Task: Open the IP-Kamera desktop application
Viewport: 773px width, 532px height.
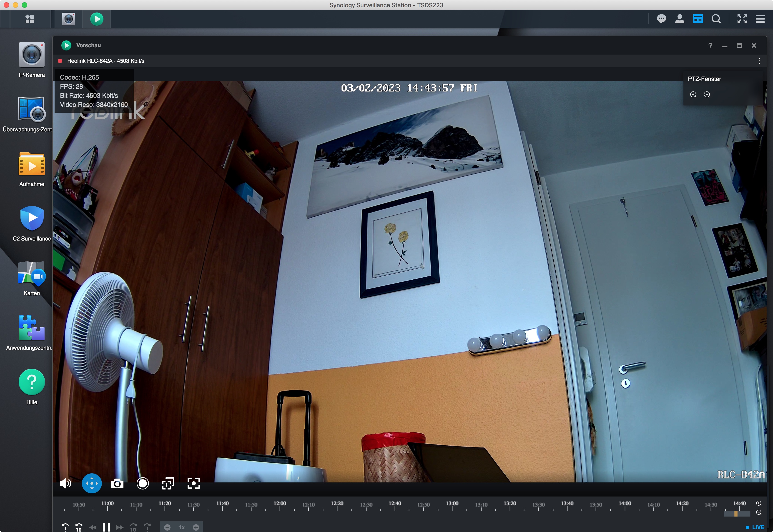Action: point(32,55)
